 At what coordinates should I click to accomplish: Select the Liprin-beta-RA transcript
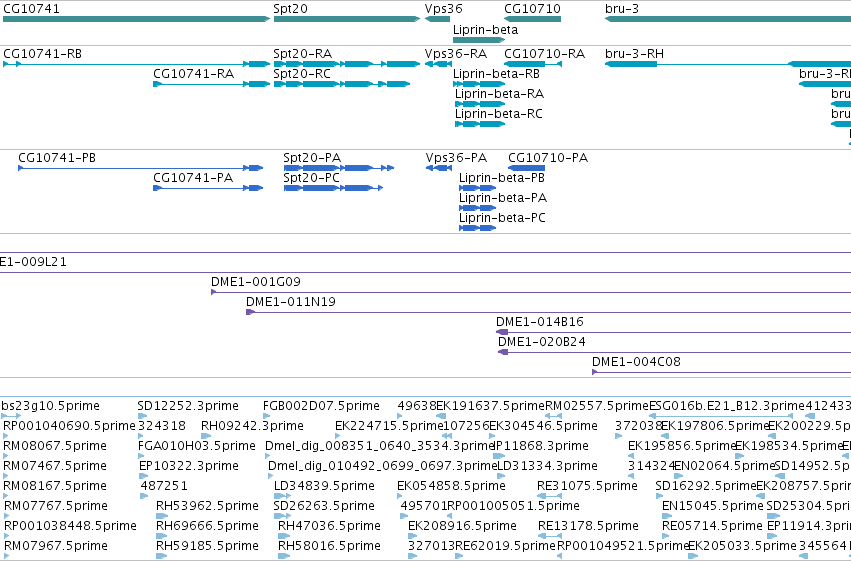tap(480, 104)
